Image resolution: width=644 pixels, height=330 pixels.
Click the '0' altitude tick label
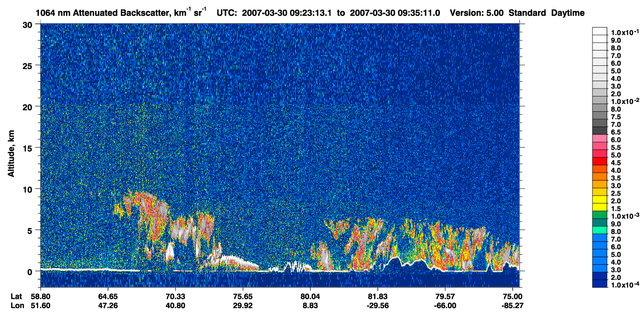click(31, 271)
